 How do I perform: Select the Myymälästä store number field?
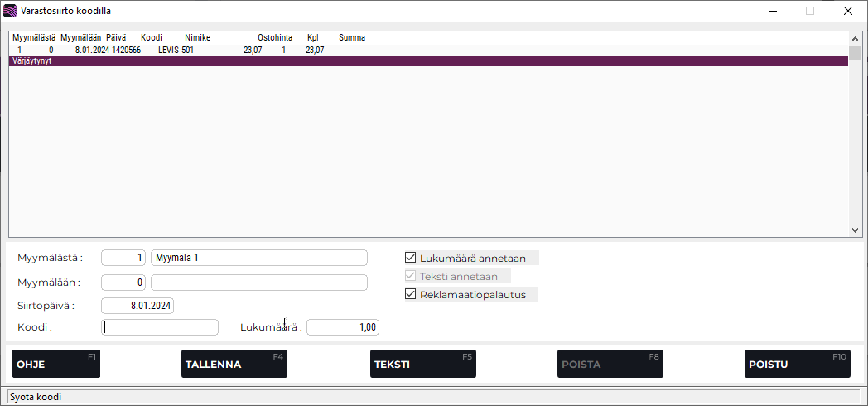123,258
